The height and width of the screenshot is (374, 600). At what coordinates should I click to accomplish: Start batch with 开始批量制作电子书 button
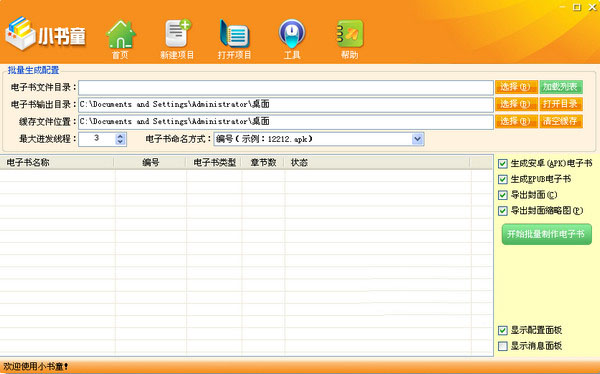click(546, 234)
